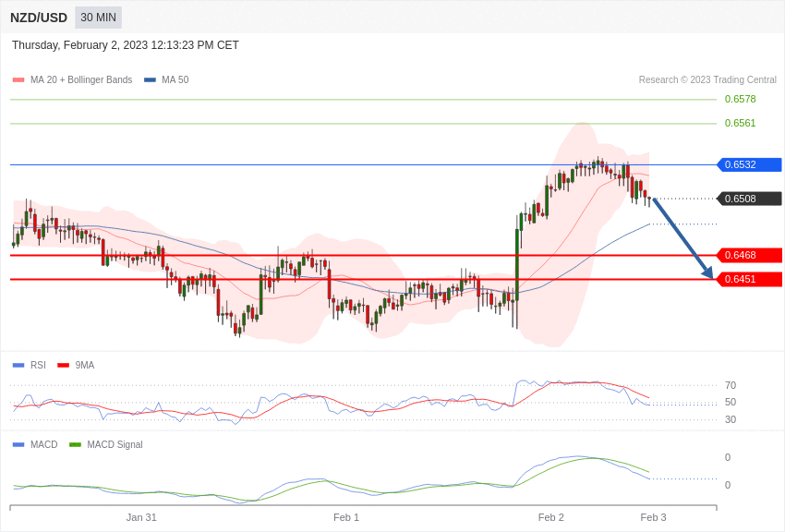
Task: Click the Feb 1 date axis label
Action: coord(346,517)
